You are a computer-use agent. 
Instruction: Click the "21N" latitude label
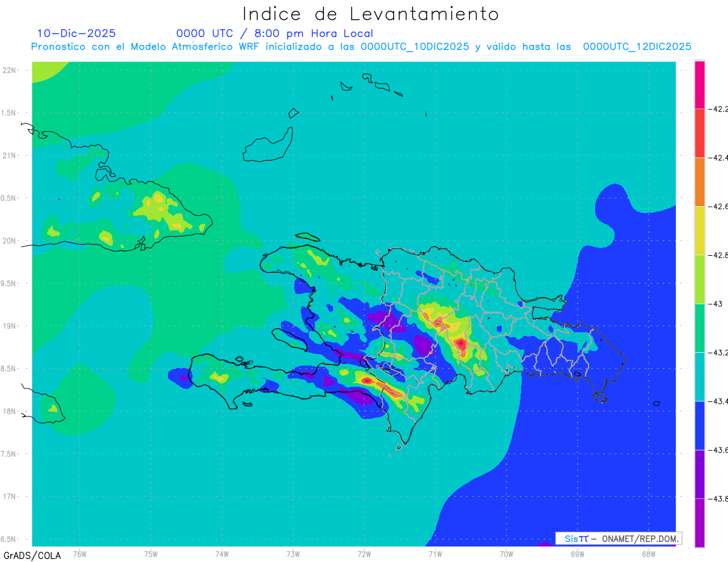pyautogui.click(x=10, y=155)
